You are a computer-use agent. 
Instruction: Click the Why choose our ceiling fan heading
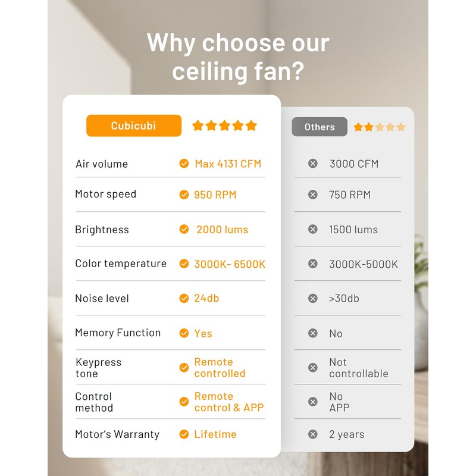click(238, 57)
